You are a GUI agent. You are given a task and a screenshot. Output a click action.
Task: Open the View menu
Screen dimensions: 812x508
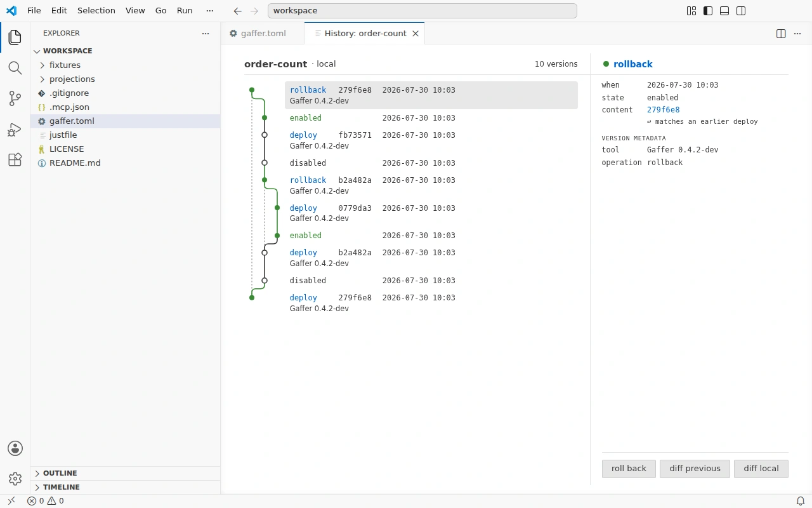[x=135, y=11]
